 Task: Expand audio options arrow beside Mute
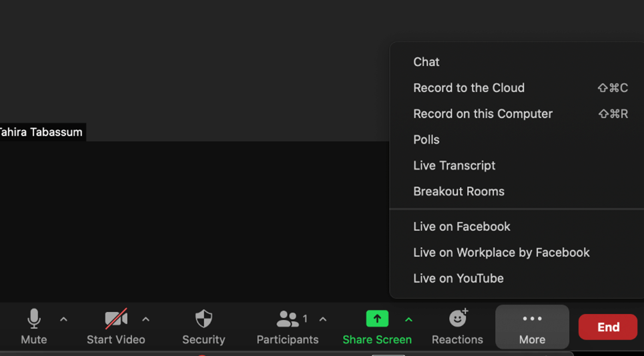click(63, 319)
